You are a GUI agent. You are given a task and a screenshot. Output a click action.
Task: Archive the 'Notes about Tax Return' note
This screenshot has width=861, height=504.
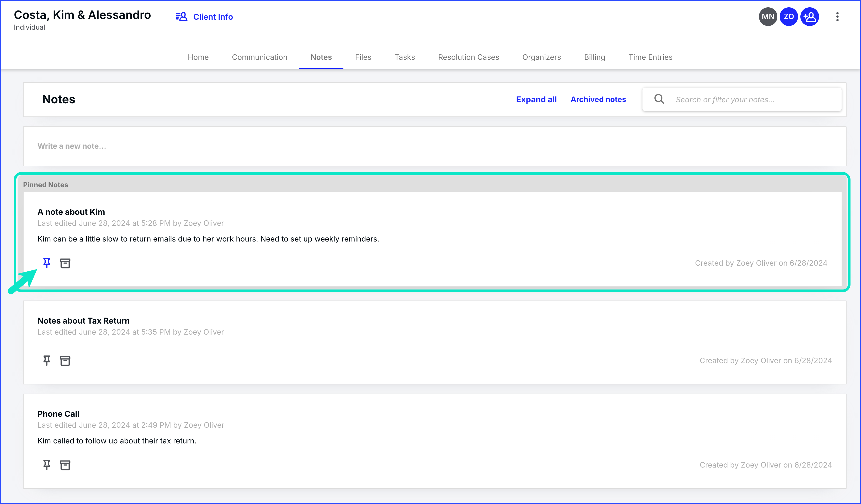pyautogui.click(x=65, y=361)
